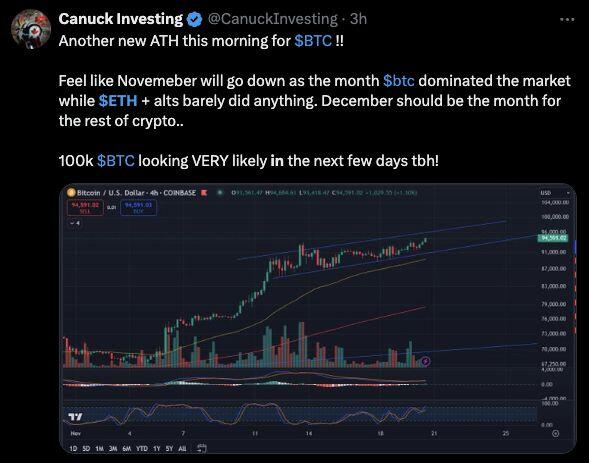Switch to the All time range

(x=182, y=448)
